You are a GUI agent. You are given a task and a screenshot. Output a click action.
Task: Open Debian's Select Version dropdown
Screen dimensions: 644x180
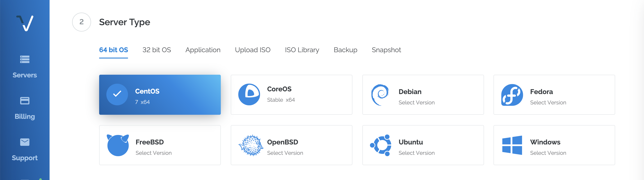click(x=416, y=103)
